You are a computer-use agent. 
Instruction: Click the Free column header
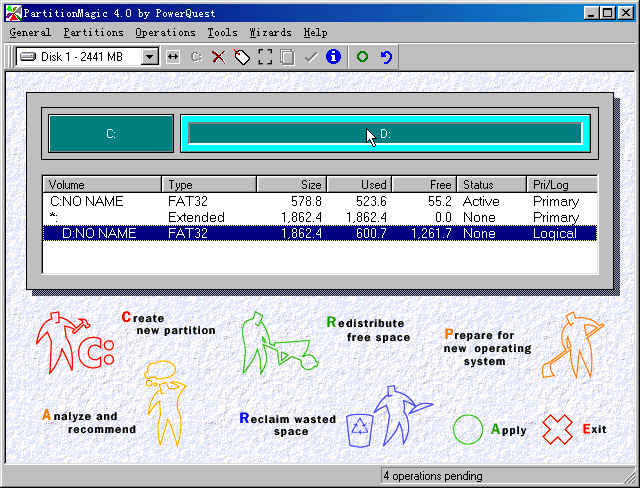tap(424, 185)
